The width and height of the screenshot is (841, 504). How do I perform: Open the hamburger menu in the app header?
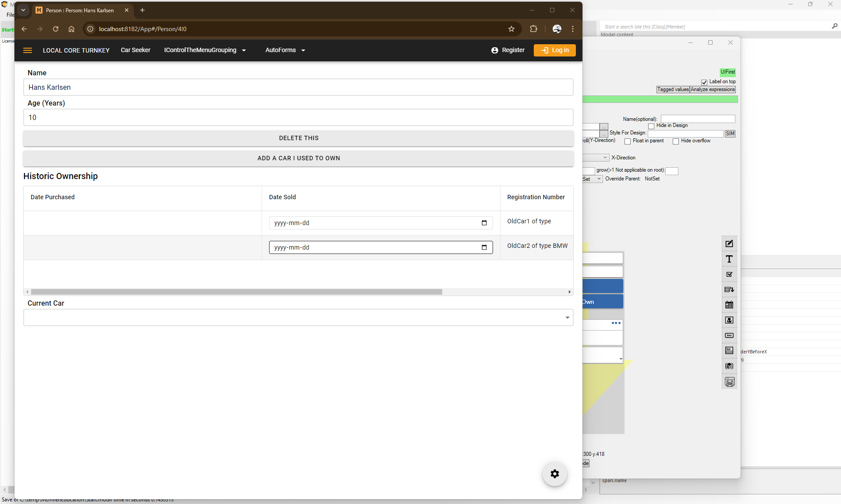pyautogui.click(x=28, y=50)
